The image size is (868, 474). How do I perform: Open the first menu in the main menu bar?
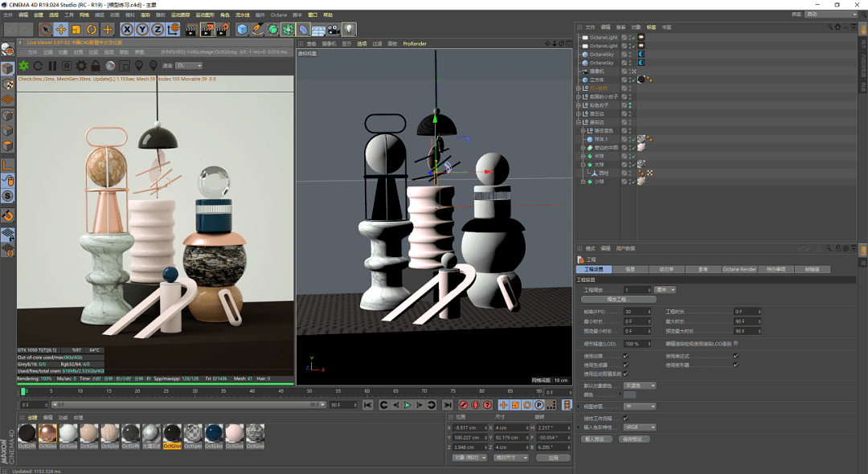tap(8, 15)
